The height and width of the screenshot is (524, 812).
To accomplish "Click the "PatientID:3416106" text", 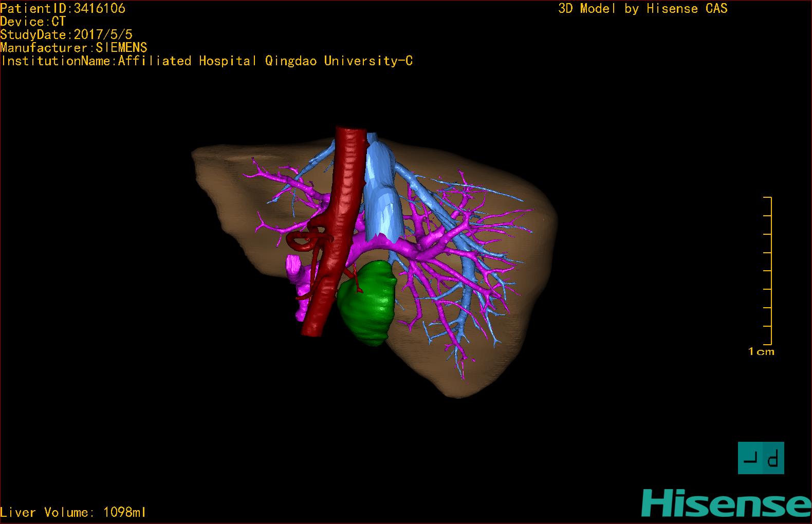I will (63, 8).
